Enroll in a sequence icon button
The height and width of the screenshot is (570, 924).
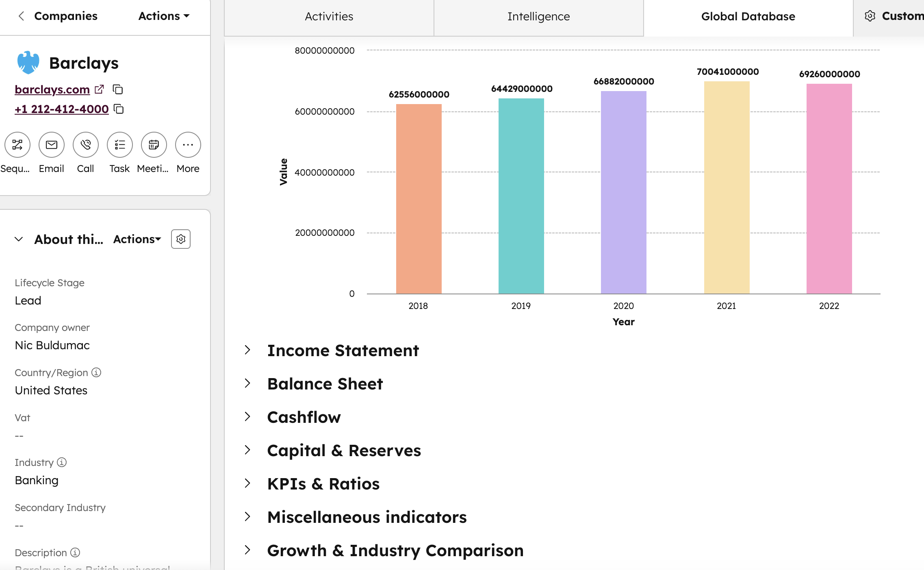17,145
